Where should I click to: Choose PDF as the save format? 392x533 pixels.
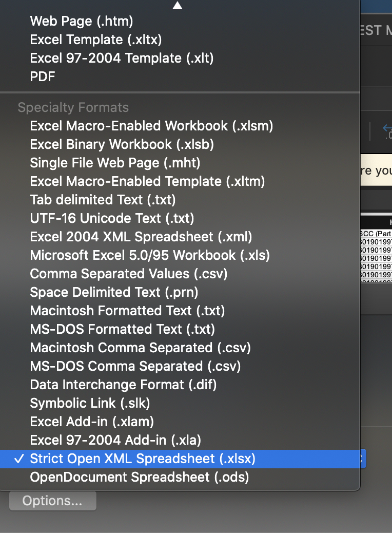click(x=42, y=77)
